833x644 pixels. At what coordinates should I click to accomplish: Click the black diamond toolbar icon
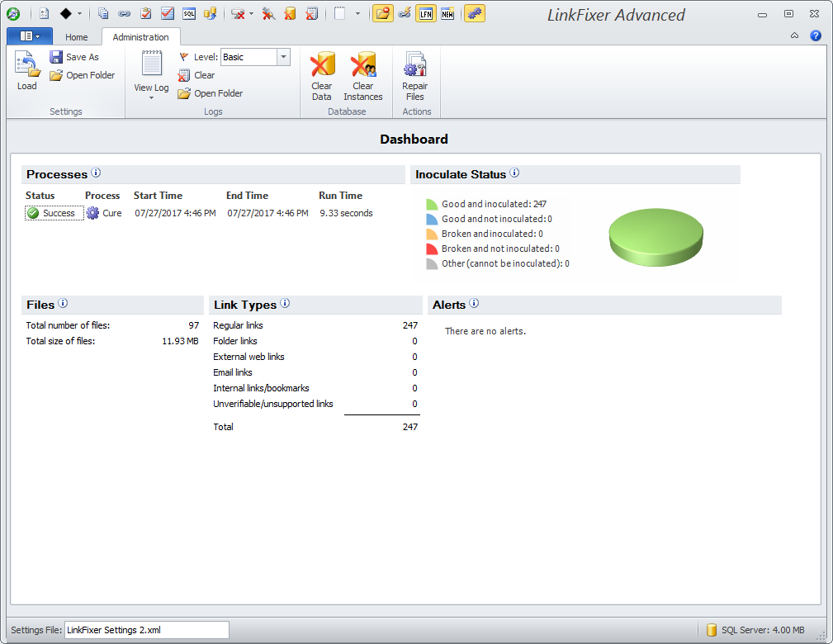65,14
